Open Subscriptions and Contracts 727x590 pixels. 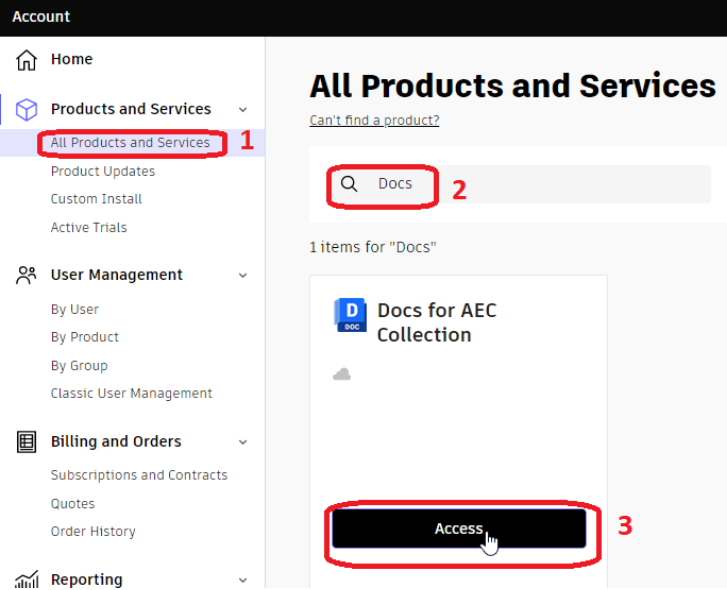139,476
